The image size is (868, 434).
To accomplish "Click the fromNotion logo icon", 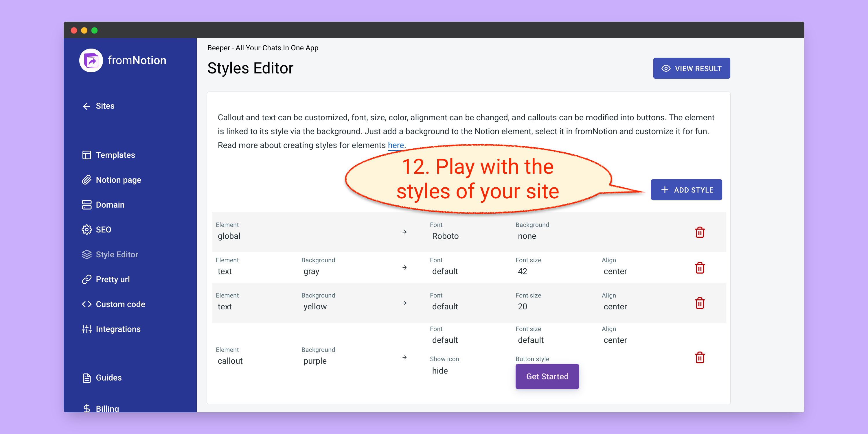I will 91,61.
